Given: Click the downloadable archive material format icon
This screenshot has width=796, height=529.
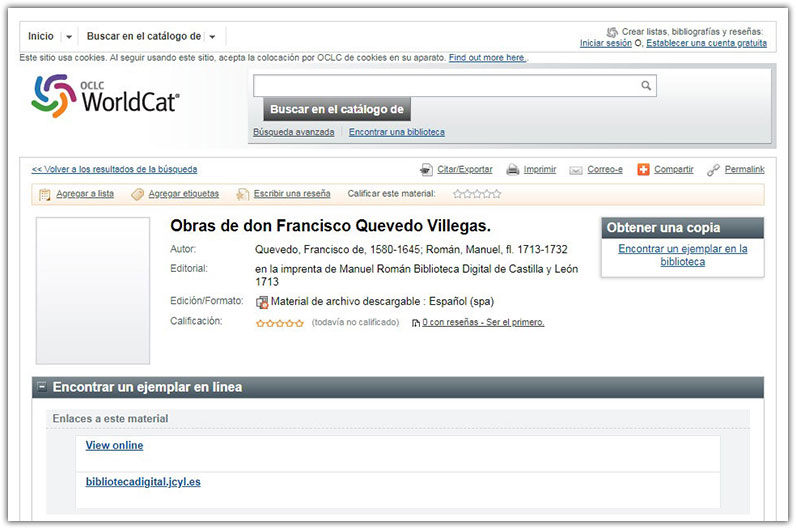Looking at the screenshot, I should pos(262,302).
